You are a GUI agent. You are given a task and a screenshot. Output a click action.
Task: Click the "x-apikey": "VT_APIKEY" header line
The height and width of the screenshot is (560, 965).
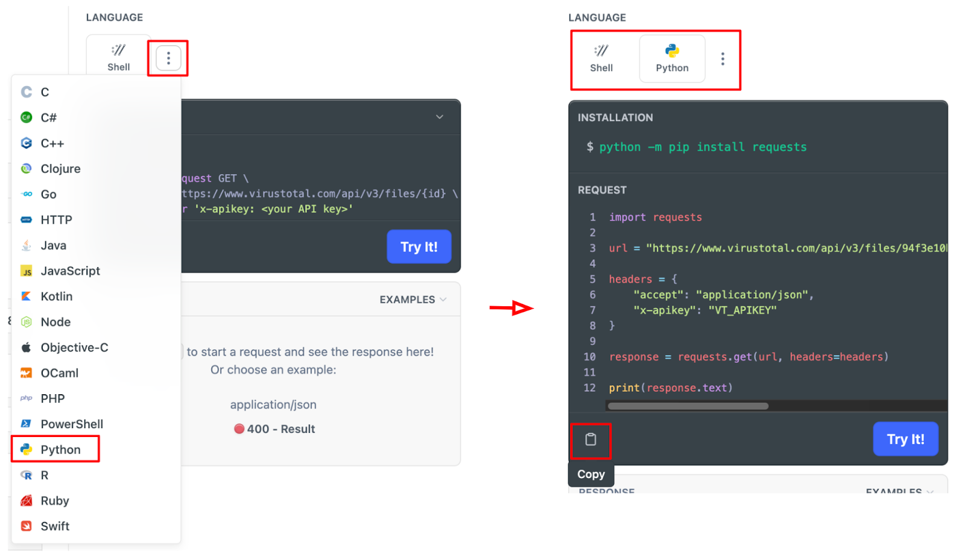(x=705, y=310)
